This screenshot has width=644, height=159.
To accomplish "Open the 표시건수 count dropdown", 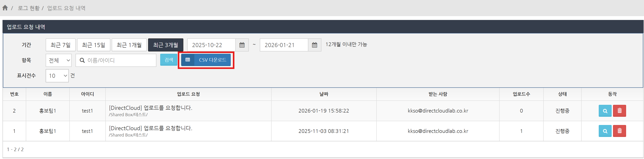I will point(57,76).
